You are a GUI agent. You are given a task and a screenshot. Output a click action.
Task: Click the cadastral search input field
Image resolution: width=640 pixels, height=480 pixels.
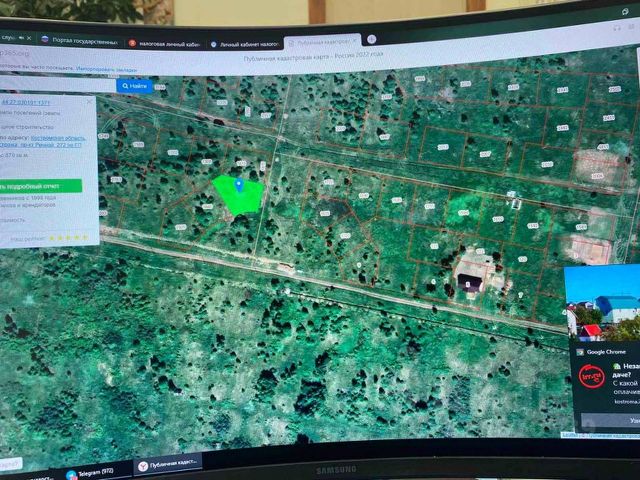[58, 84]
